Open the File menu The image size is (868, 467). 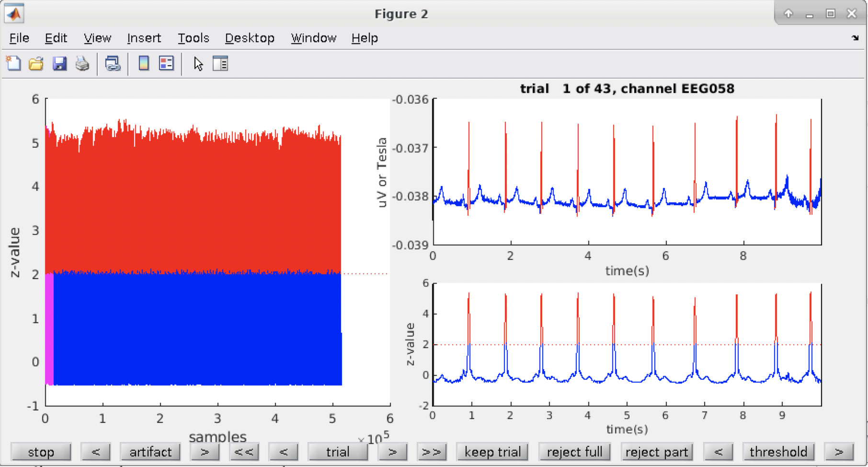(19, 38)
